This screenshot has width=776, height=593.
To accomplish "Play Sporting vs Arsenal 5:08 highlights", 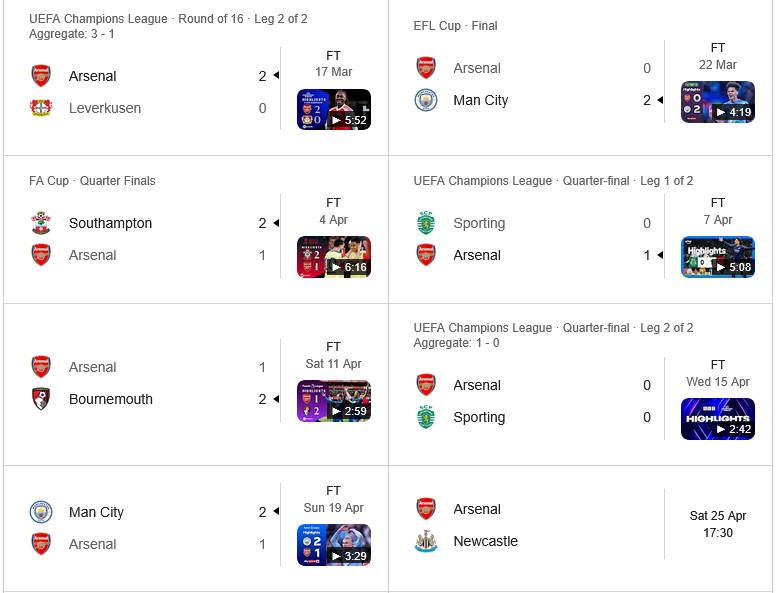I will tap(718, 257).
